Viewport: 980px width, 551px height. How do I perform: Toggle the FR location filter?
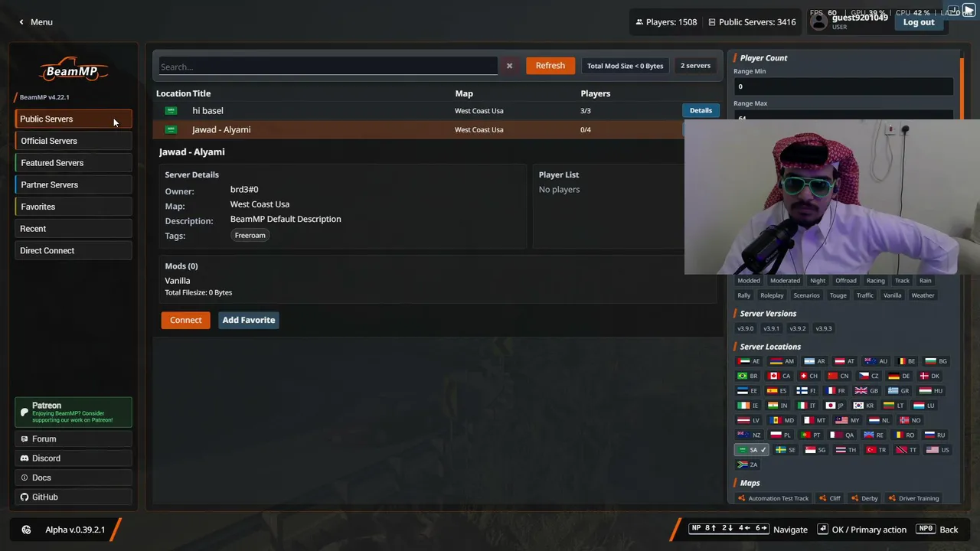[x=835, y=391]
